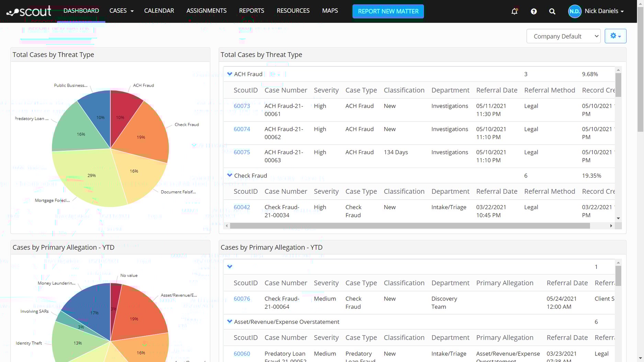This screenshot has height=362, width=644.
Task: Click the help question mark icon
Action: [533, 11]
